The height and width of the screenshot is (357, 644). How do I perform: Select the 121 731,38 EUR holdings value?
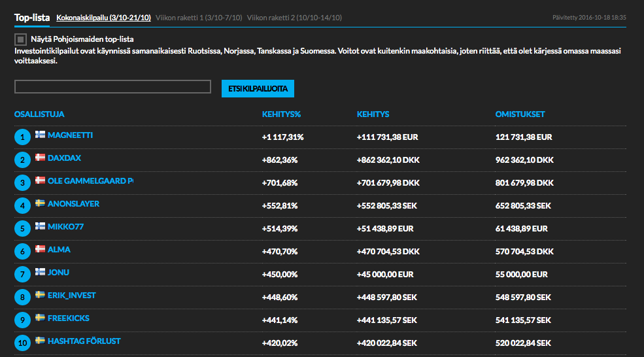(524, 137)
